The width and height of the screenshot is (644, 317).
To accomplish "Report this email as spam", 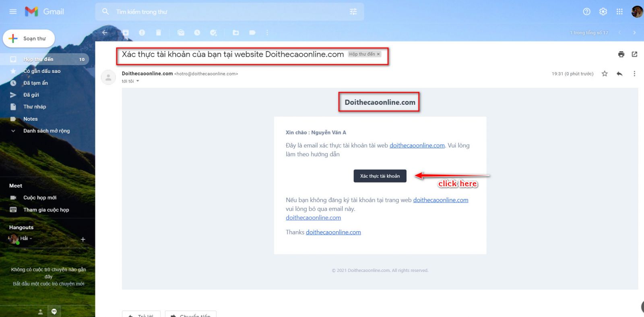I will (142, 33).
